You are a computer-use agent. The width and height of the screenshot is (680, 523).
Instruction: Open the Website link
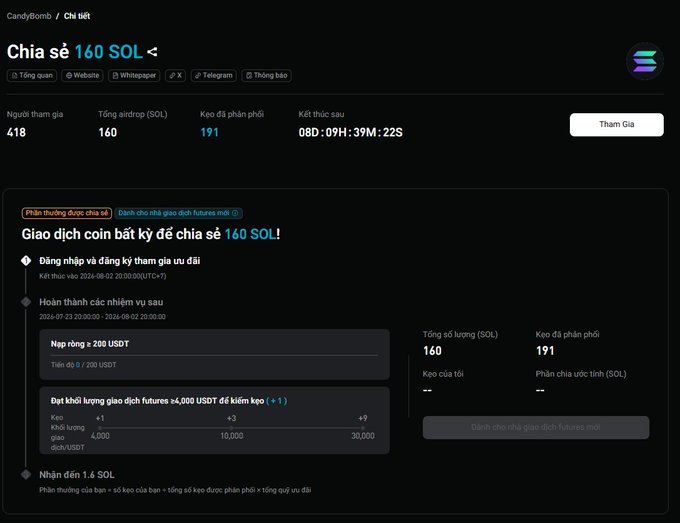82,75
